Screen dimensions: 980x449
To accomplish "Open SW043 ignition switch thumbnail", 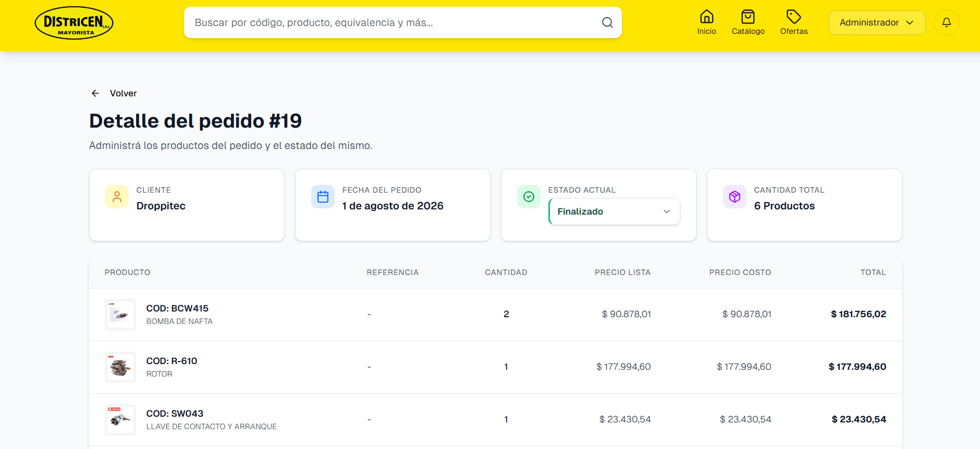I will (120, 420).
